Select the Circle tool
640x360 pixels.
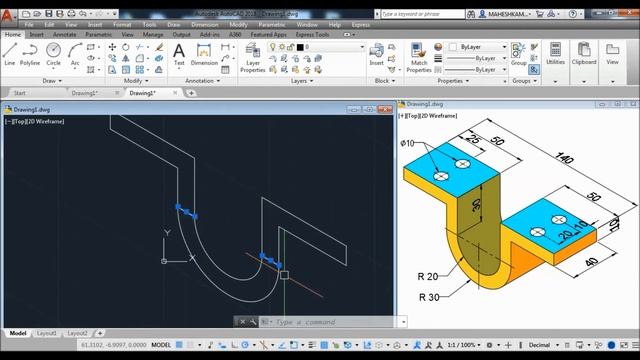pos(53,54)
